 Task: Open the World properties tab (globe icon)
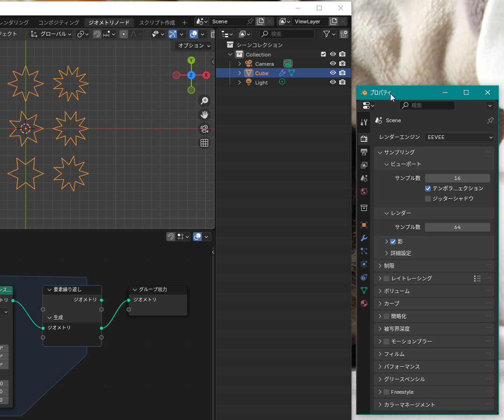[364, 191]
